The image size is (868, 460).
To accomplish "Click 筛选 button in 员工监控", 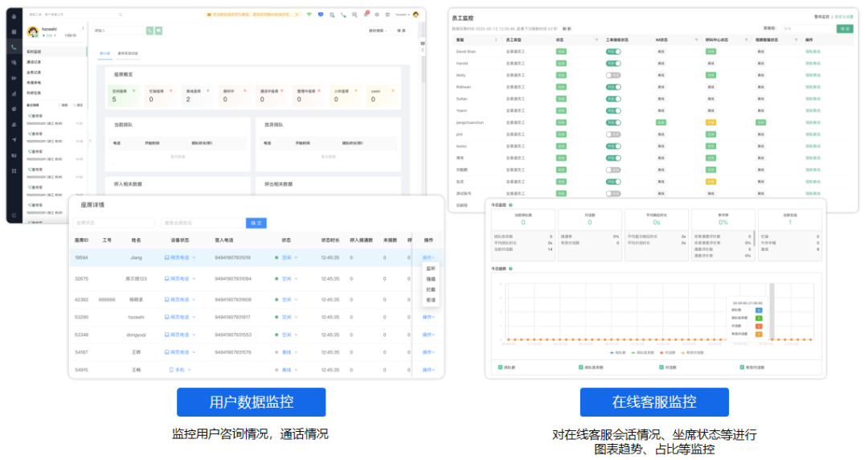I will click(x=845, y=29).
